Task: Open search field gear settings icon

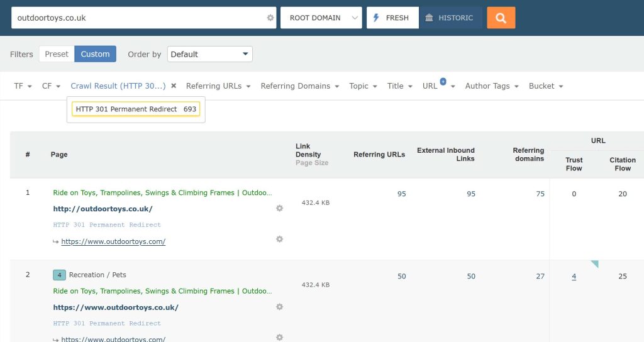Action: (270, 18)
